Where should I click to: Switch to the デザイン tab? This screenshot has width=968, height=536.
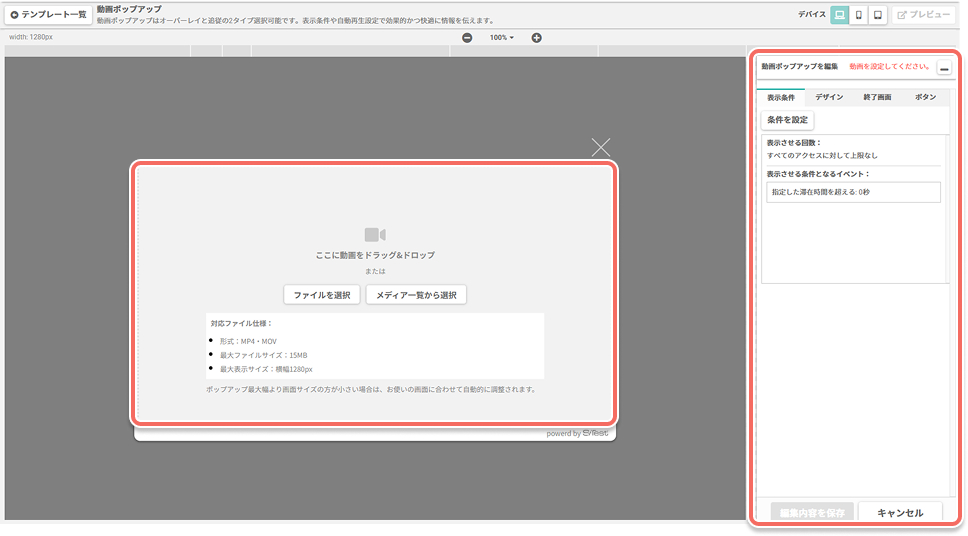coord(829,98)
